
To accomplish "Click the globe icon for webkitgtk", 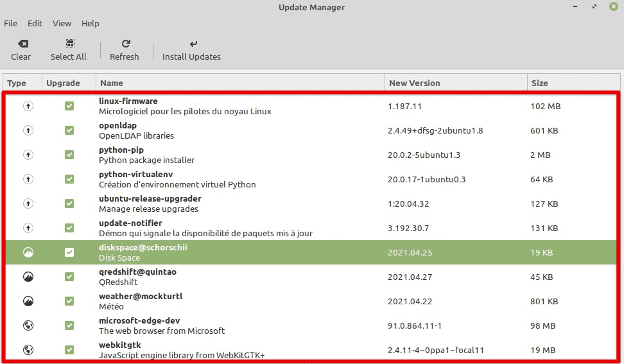I will (28, 350).
